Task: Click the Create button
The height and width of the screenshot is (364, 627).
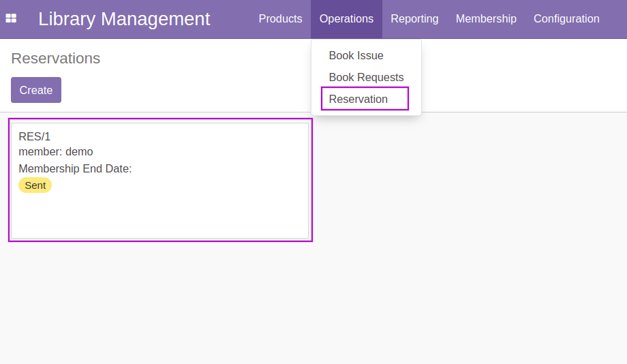Action: pyautogui.click(x=36, y=90)
